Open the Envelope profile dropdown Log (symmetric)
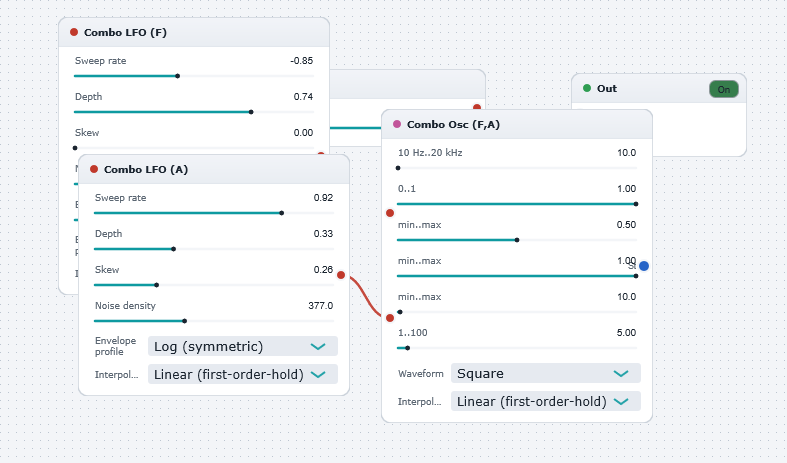Screen dimensions: 787x463 [242, 346]
